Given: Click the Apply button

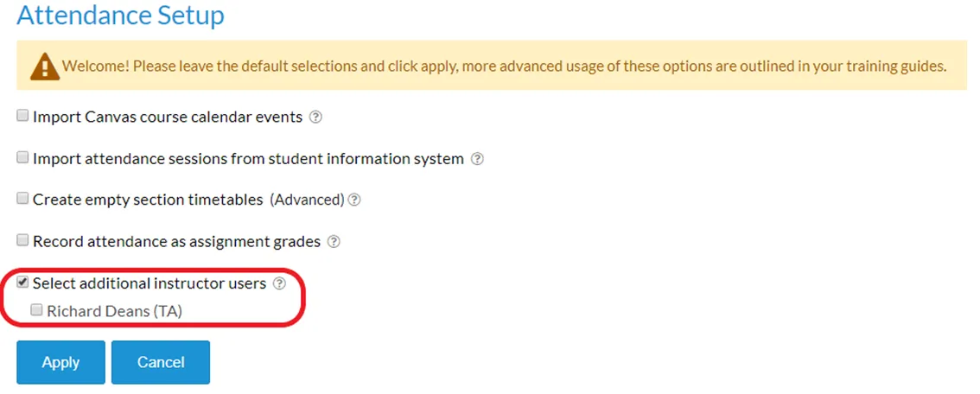Looking at the screenshot, I should pyautogui.click(x=60, y=362).
